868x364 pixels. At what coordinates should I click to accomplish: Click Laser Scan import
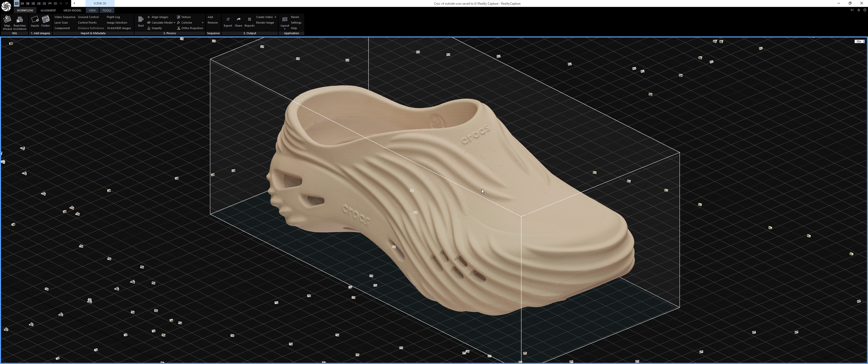(x=61, y=23)
